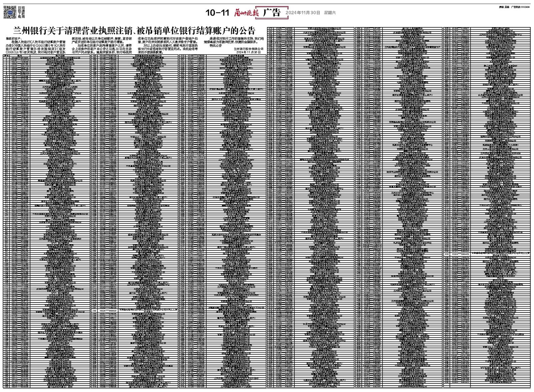Click the 兰州晚报 red masthead logo
Image resolution: width=534 pixels, height=392 pixels.
(246, 13)
